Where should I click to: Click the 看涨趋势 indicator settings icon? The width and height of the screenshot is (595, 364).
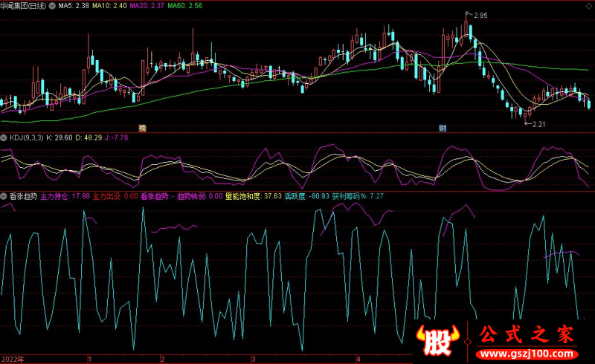(4, 196)
